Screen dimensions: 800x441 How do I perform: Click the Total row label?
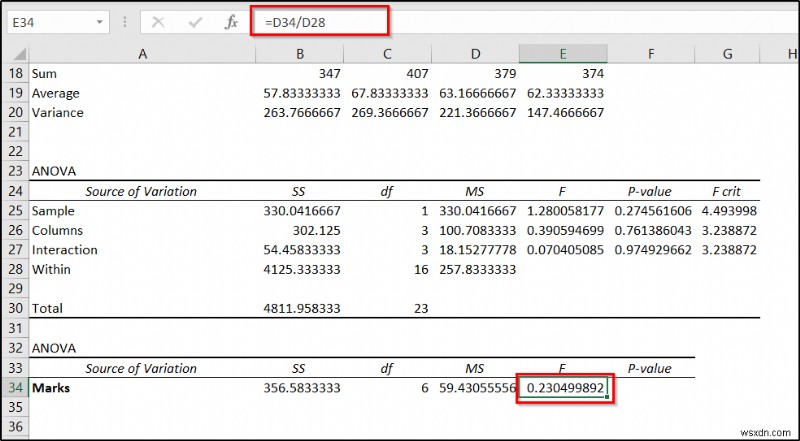pyautogui.click(x=47, y=308)
